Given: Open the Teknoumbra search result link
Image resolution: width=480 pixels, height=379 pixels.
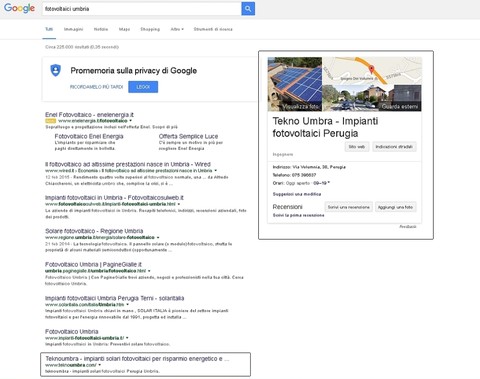Looking at the screenshot, I should point(137,359).
